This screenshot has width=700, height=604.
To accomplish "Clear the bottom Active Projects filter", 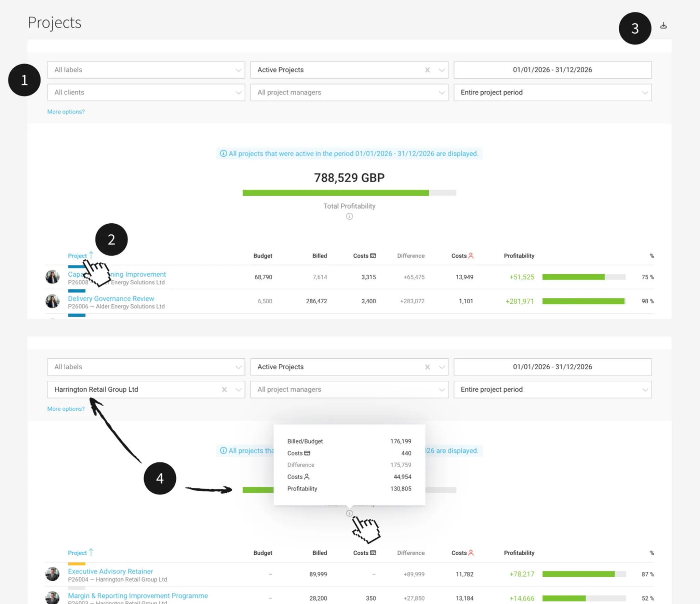I will click(427, 367).
